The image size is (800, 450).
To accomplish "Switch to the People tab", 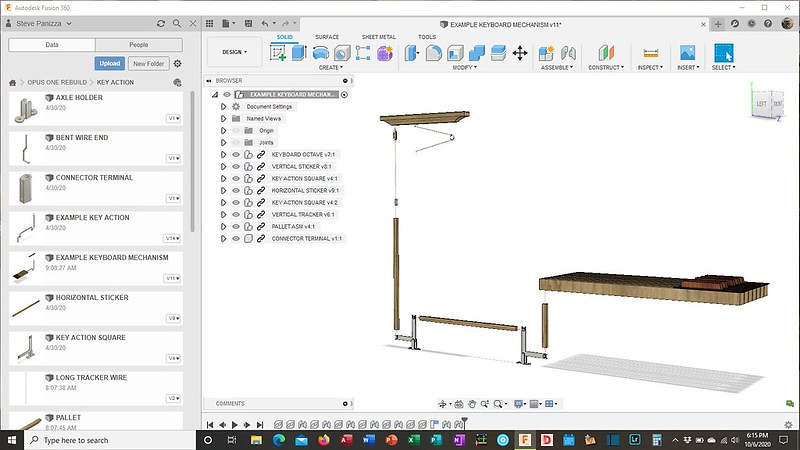I will click(x=137, y=45).
